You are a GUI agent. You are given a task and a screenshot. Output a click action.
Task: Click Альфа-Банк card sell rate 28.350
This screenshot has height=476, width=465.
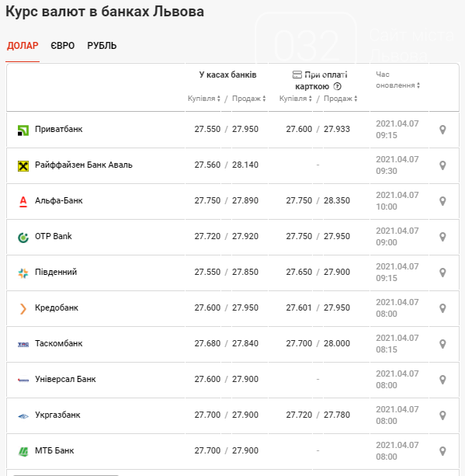(x=337, y=200)
